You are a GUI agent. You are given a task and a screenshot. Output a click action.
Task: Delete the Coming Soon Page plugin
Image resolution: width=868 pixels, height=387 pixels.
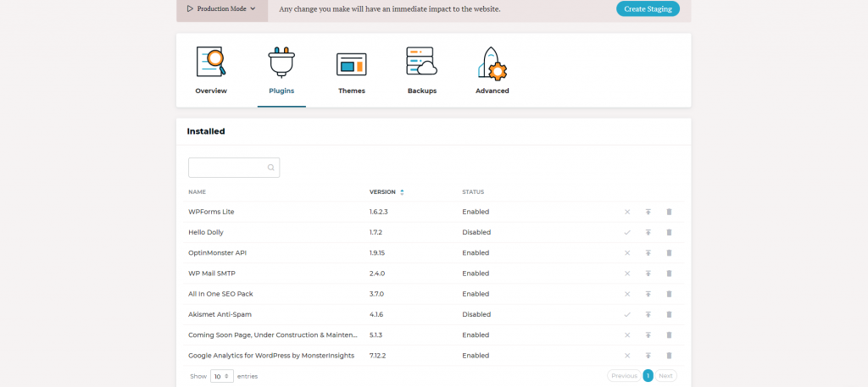669,335
